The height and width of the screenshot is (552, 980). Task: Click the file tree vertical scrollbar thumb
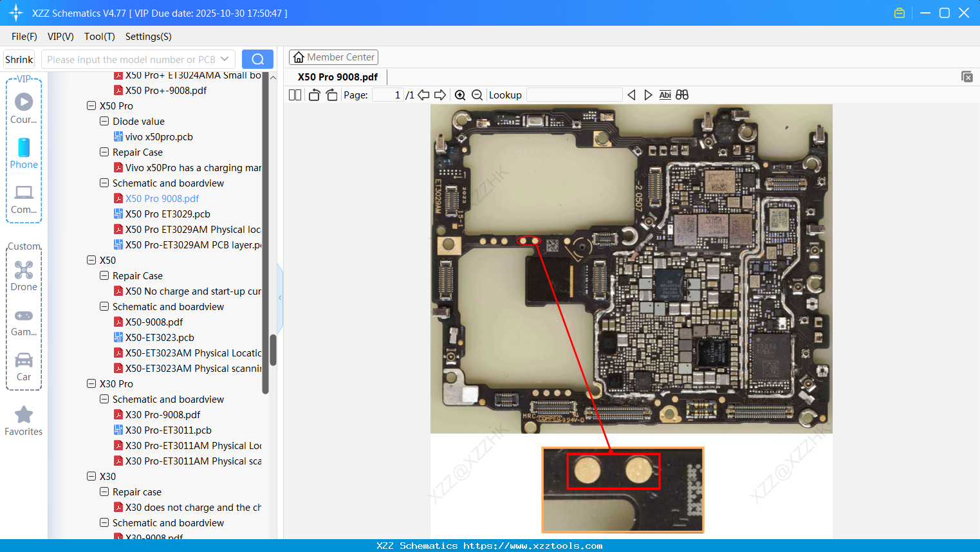[x=273, y=350]
